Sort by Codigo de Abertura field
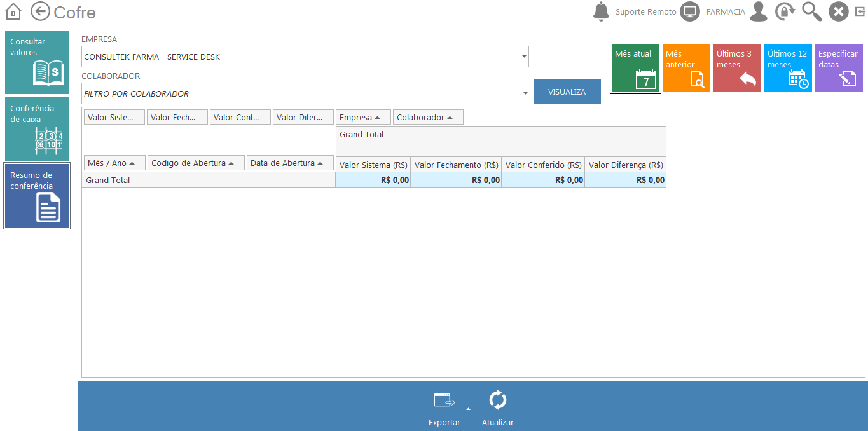Viewport: 868px width, 431px height. coord(196,163)
